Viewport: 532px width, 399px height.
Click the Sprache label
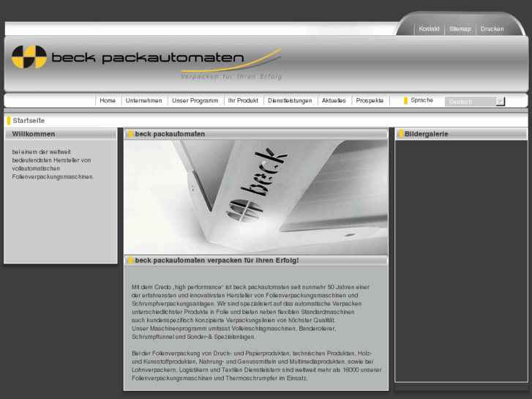[422, 100]
